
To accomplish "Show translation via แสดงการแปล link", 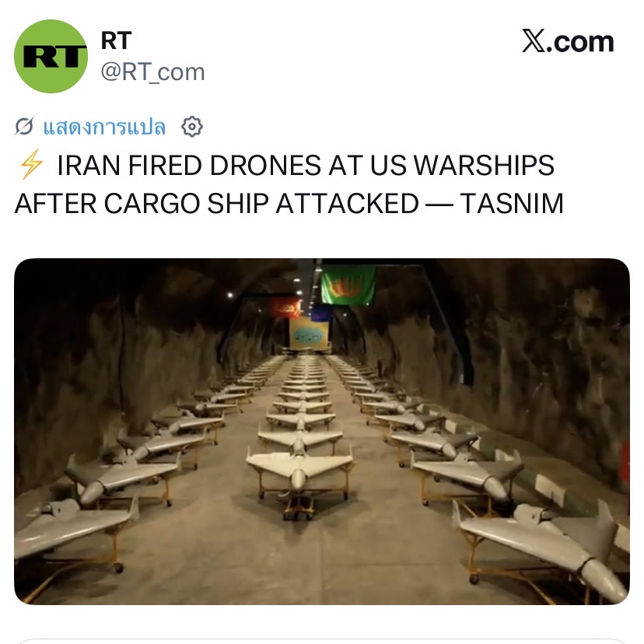I will 104,127.
